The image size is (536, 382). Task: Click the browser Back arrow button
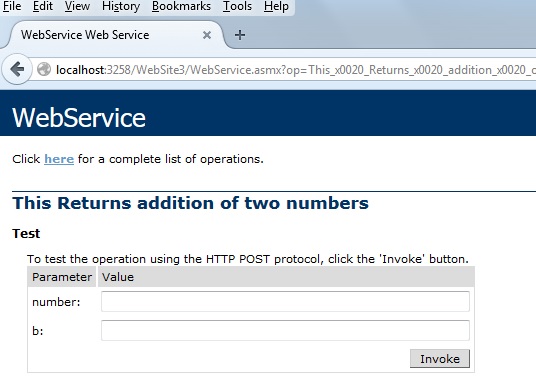click(x=17, y=69)
